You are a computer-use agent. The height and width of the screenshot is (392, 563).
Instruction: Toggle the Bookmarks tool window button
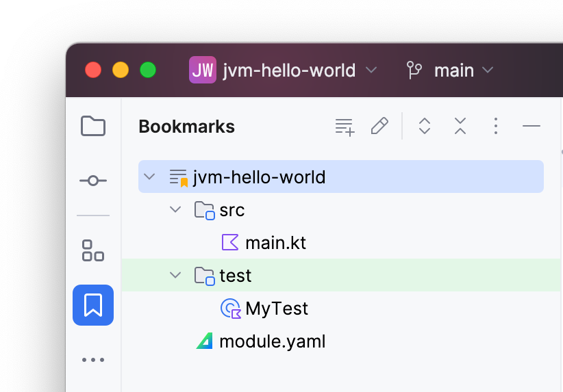93,305
